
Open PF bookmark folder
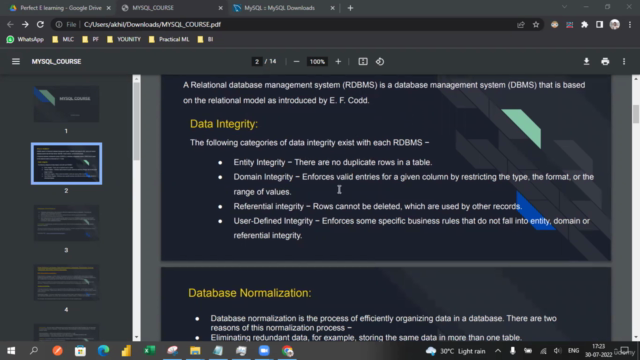[90, 39]
